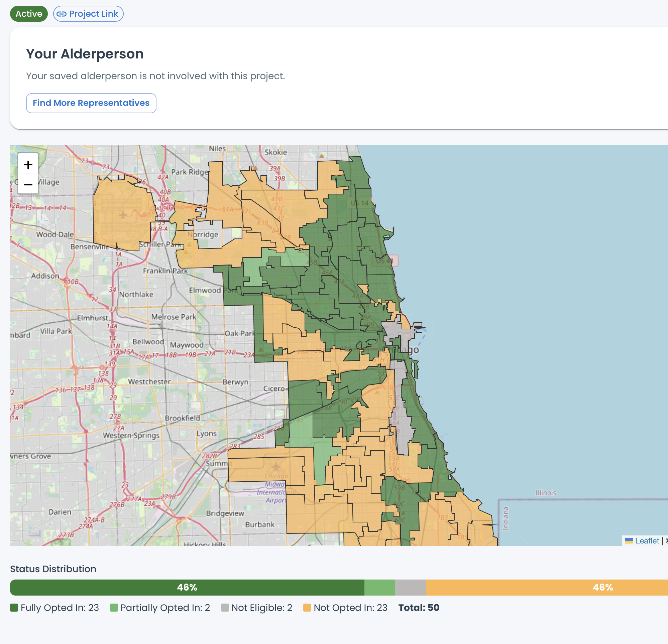Zoom out on the ward map

pyautogui.click(x=28, y=184)
